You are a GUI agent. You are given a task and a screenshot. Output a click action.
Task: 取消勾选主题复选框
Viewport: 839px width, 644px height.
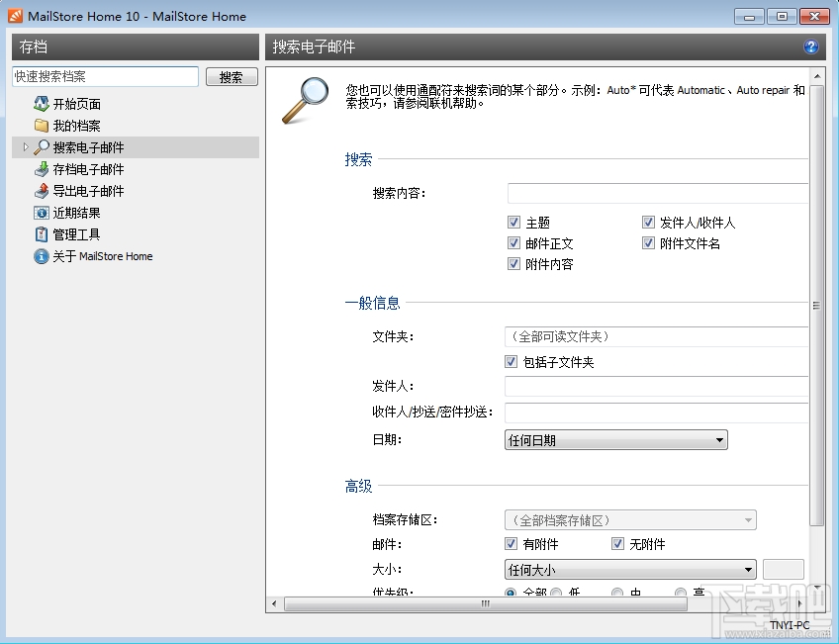514,222
